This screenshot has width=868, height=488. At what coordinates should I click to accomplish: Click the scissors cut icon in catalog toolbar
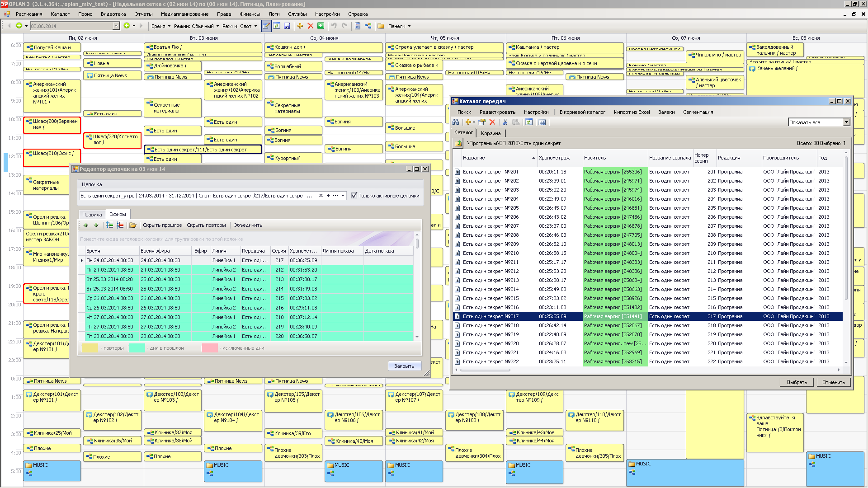[x=505, y=122]
